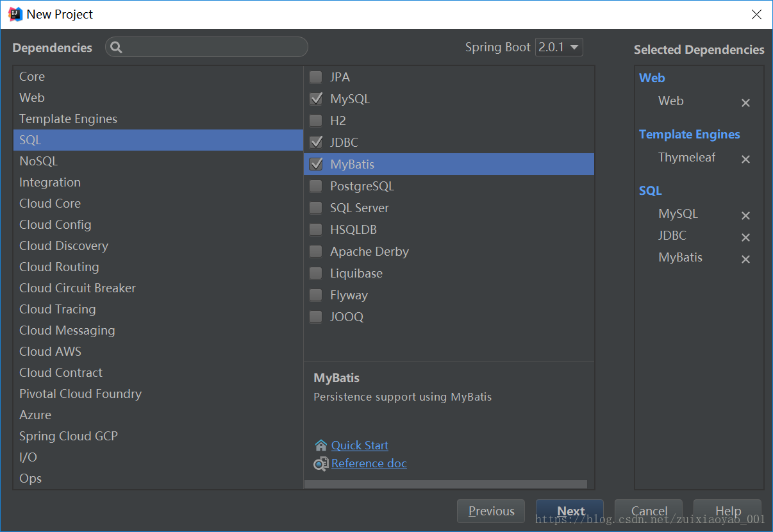
Task: Choose Cloud Discovery category
Action: (x=158, y=245)
